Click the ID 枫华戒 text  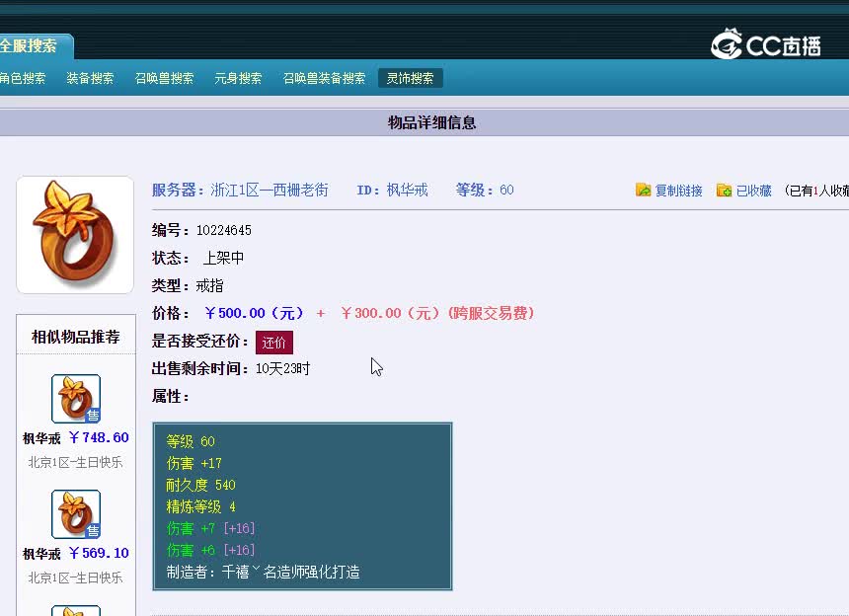pos(392,190)
